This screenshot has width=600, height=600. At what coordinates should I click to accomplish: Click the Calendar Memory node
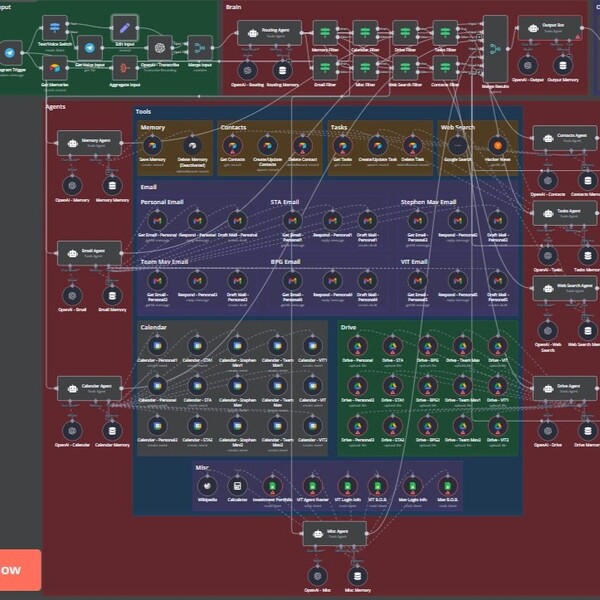click(112, 431)
